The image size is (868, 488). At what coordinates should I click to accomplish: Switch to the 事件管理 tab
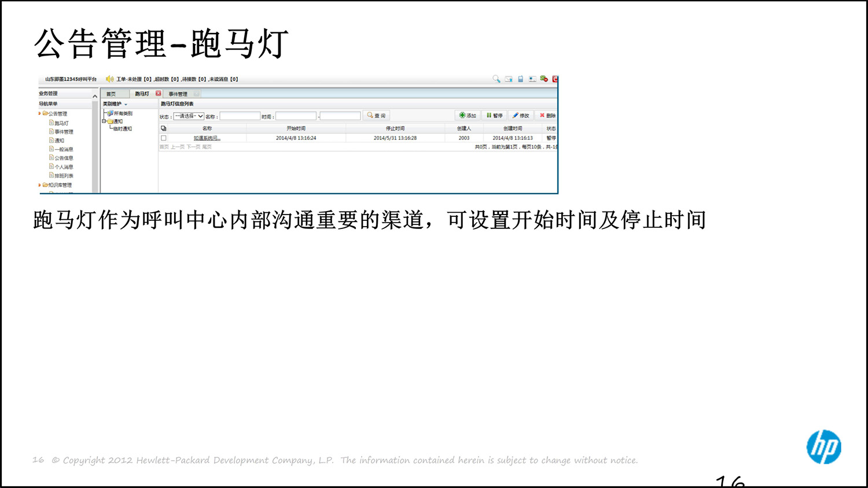tap(178, 93)
